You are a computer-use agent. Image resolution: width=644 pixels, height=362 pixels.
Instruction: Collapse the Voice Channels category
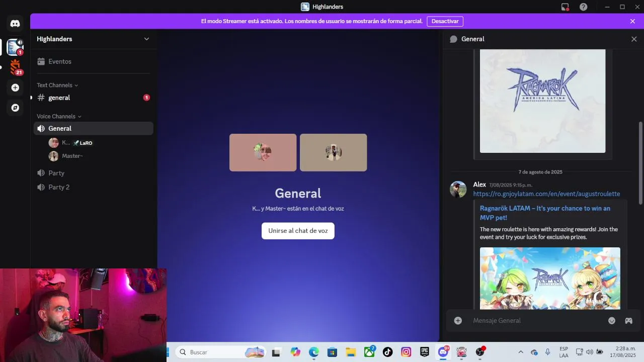tap(59, 117)
